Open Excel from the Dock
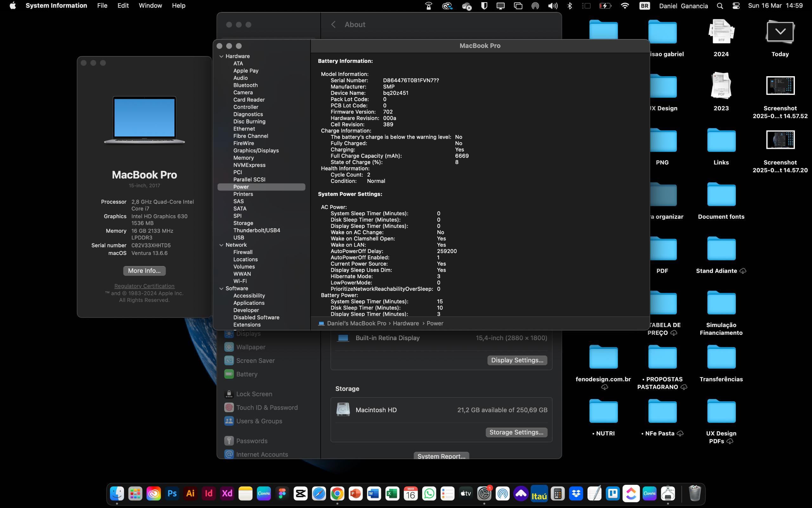812x508 pixels. [392, 493]
